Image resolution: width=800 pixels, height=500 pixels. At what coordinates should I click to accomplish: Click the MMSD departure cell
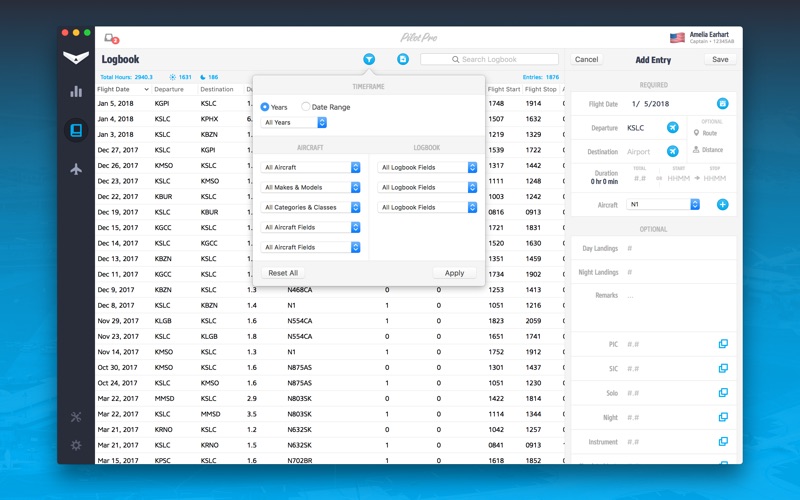tap(164, 398)
